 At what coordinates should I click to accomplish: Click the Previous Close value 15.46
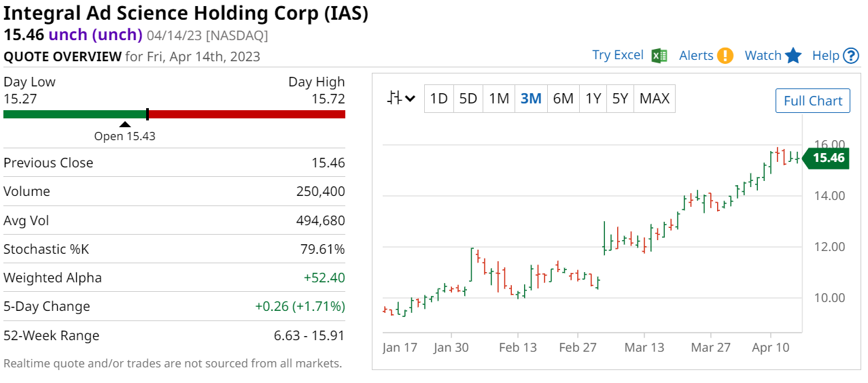[x=328, y=163]
